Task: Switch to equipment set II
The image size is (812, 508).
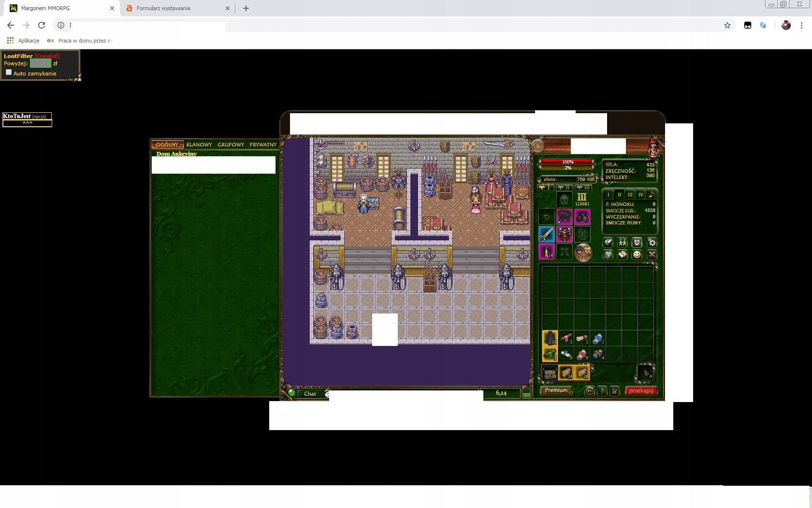Action: pyautogui.click(x=564, y=187)
